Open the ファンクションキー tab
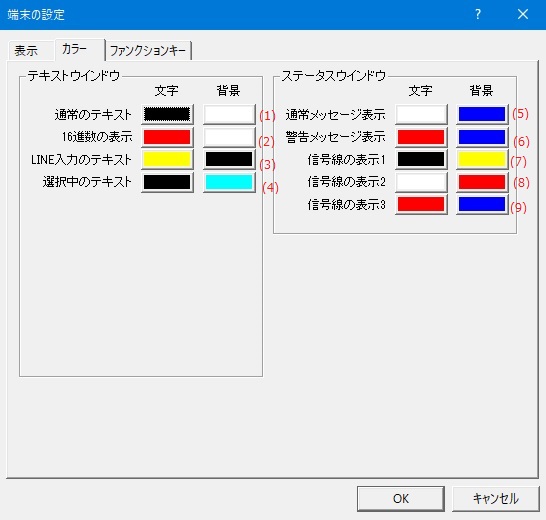Viewport: 546px width, 520px height. pos(148,51)
